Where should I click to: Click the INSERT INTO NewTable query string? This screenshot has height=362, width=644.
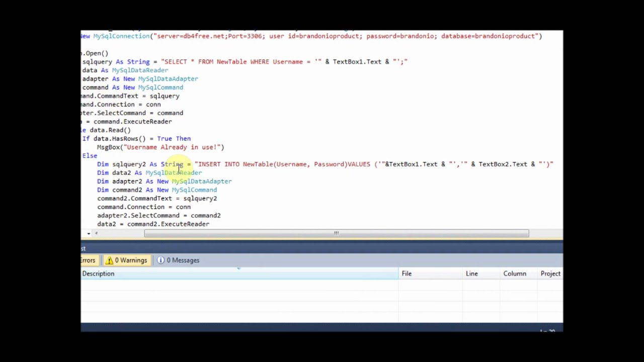pyautogui.click(x=374, y=164)
